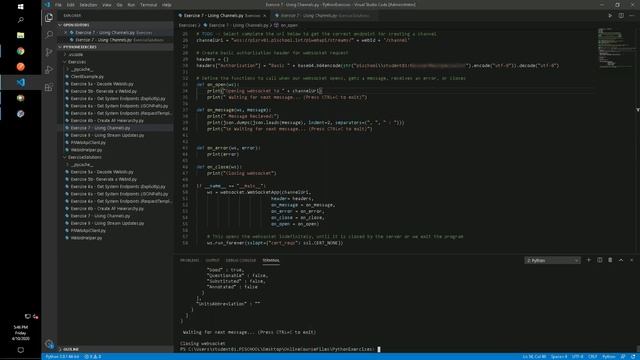Open Action Center on taskbar
The height and width of the screenshot is (360, 640).
[20, 350]
